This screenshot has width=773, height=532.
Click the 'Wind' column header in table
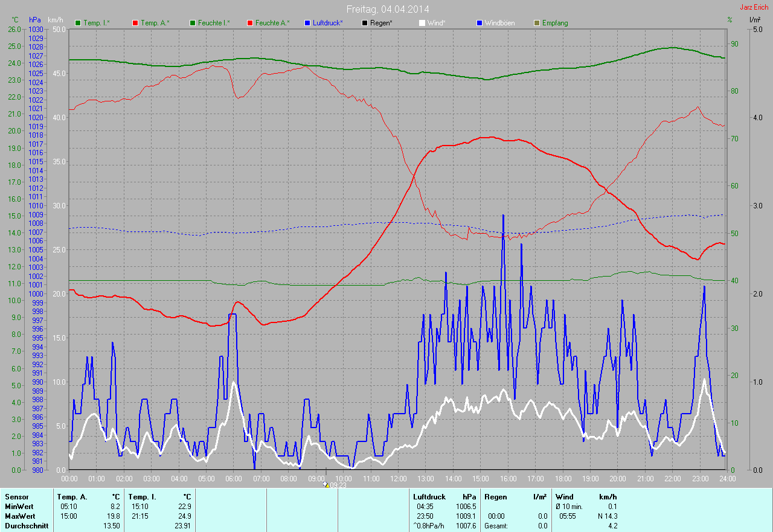coord(564,497)
